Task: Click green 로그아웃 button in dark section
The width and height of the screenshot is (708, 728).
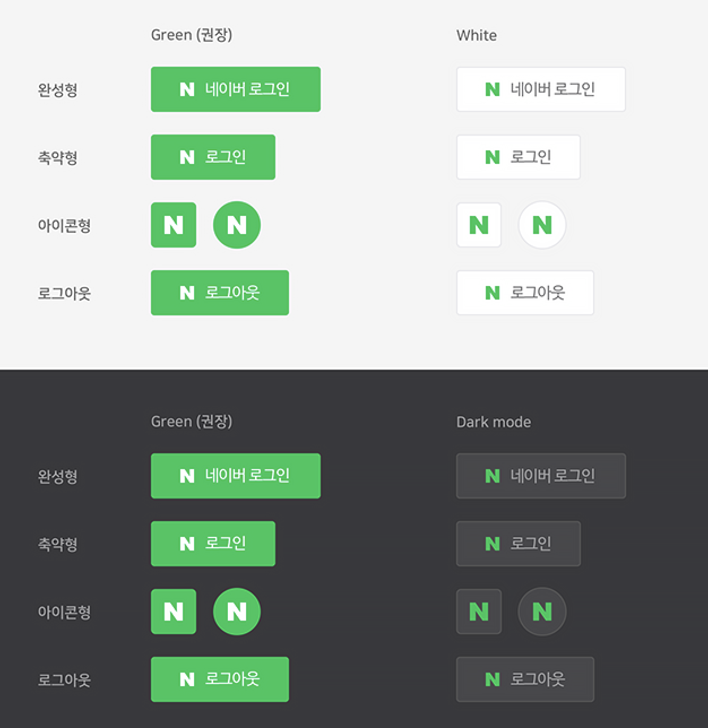Action: 220,679
